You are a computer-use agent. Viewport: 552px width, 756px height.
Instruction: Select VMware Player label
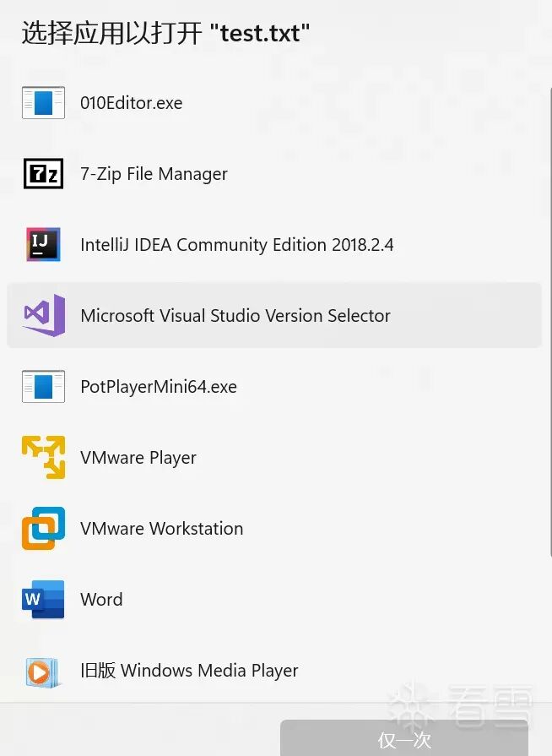tap(138, 458)
